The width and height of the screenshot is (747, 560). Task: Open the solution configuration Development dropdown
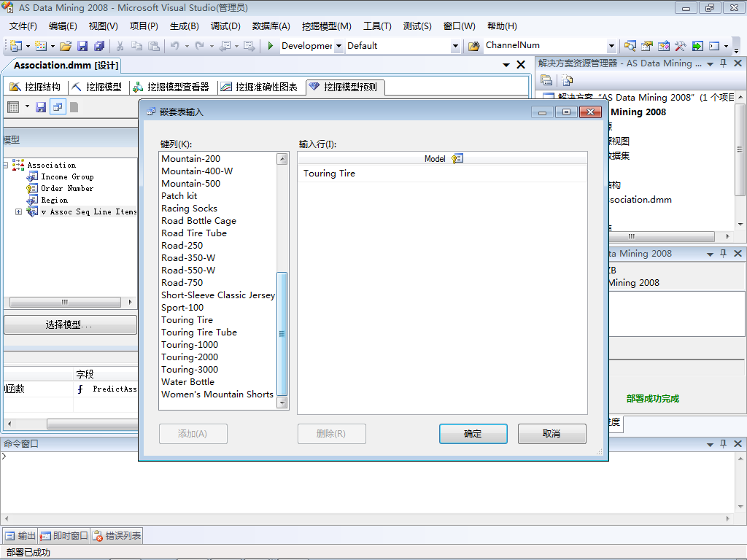(338, 46)
